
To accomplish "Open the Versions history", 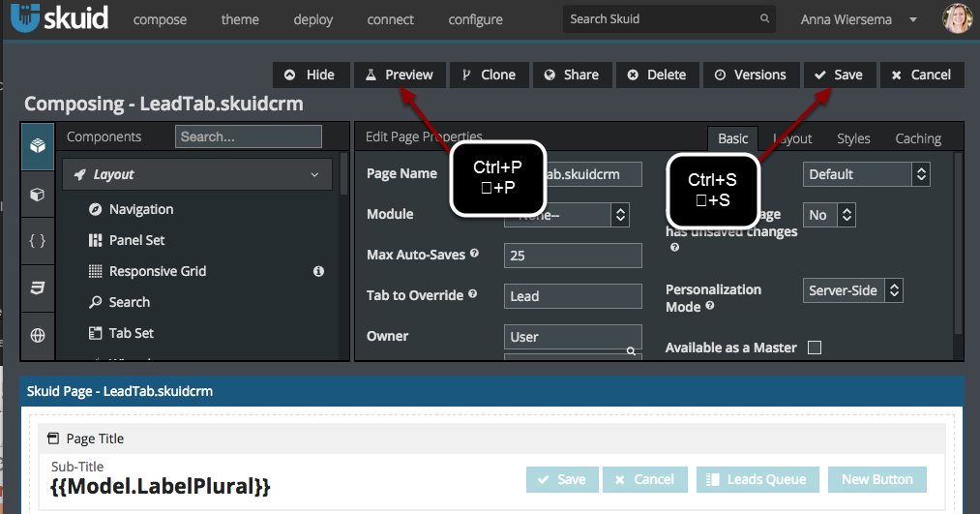I will click(x=752, y=76).
